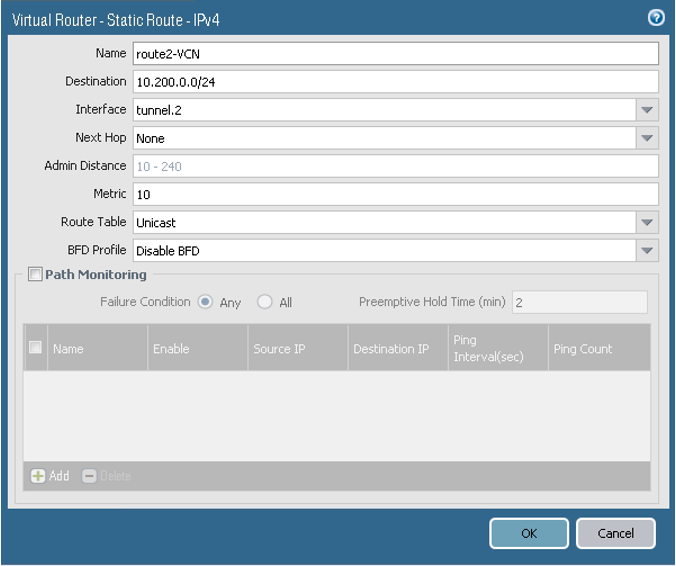Expand the Interface dropdown arrow
The image size is (676, 566).
pyautogui.click(x=647, y=110)
